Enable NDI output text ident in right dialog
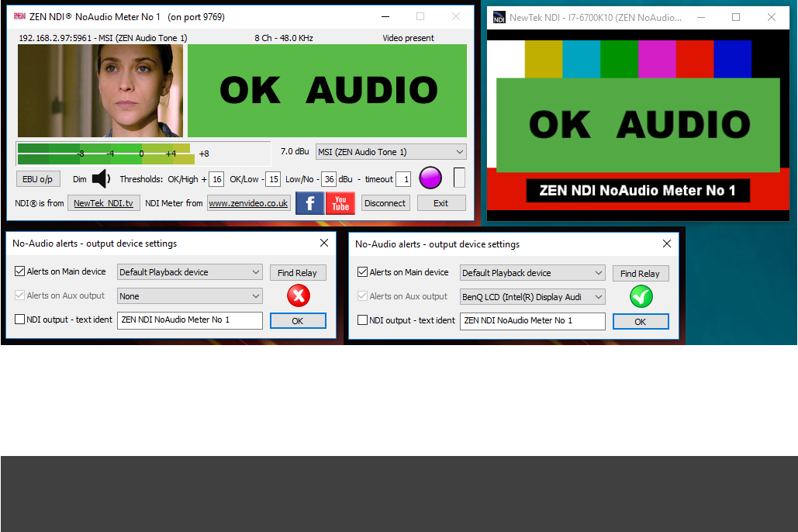 click(x=363, y=320)
